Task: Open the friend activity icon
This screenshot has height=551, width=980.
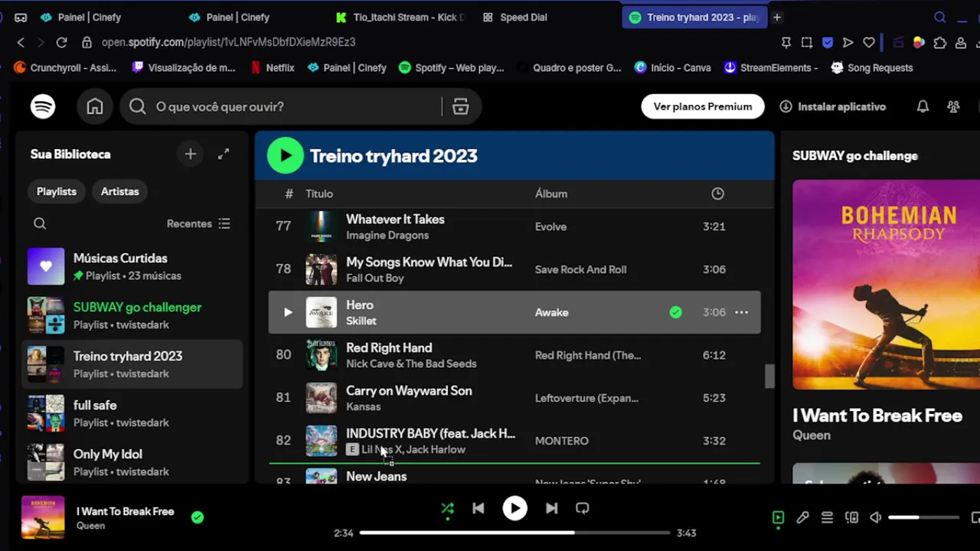Action: (953, 106)
